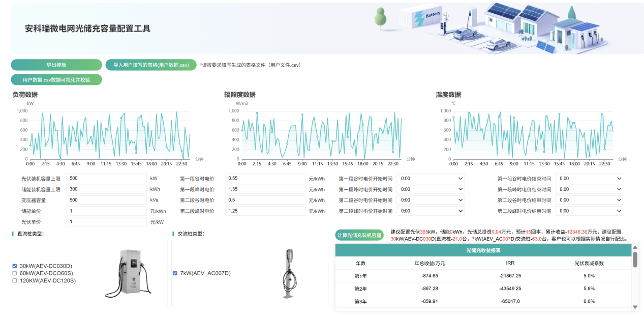Click the 光储充收益报表 table title
Image resolution: width=644 pixels, height=315 pixels.
(x=483, y=250)
